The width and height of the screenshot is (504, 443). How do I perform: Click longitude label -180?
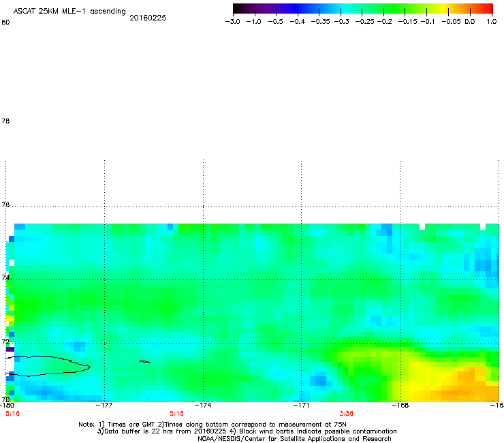tap(6, 406)
